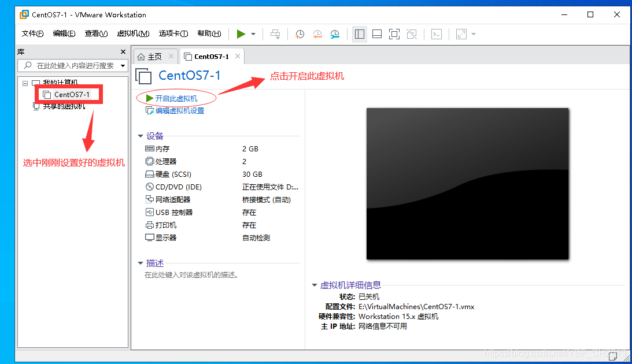
Task: Click the green power-on play toolbar button
Action: point(241,34)
